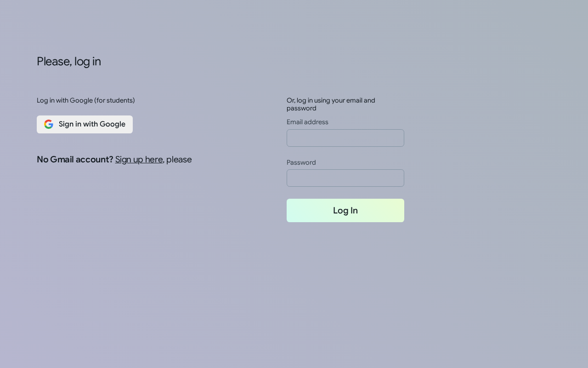
Task: Click the Password field label
Action: 301,162
